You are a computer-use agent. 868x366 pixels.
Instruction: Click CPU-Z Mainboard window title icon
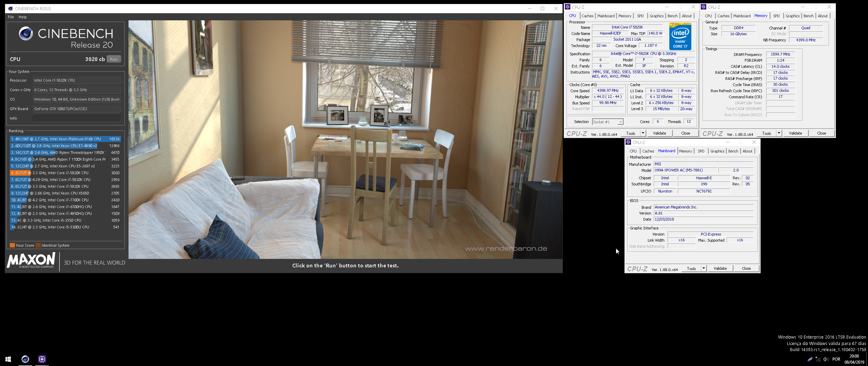(x=628, y=142)
